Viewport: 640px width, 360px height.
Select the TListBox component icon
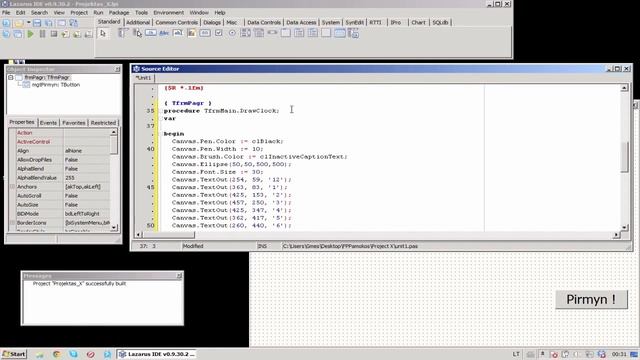pyautogui.click(x=246, y=33)
